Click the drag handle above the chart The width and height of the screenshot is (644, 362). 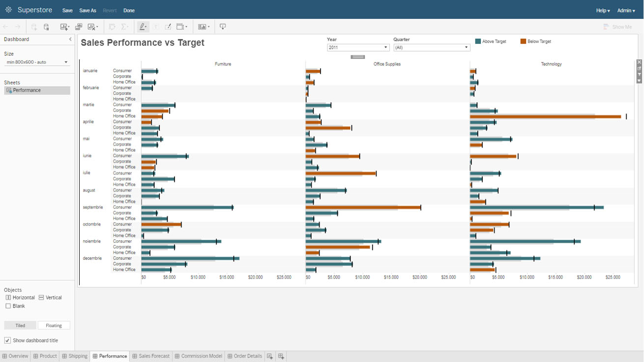(x=358, y=57)
